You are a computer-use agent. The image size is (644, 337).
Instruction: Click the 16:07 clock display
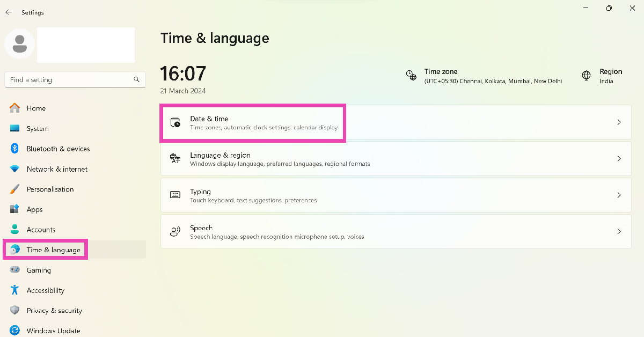[x=183, y=74]
